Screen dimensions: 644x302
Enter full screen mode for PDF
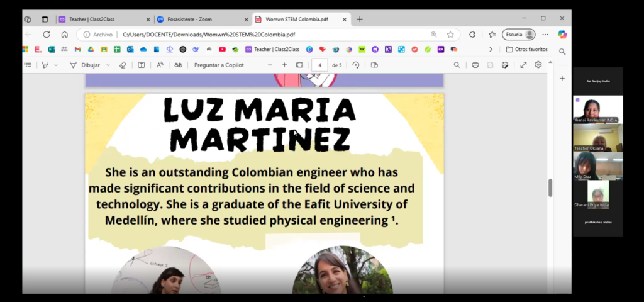pos(523,65)
